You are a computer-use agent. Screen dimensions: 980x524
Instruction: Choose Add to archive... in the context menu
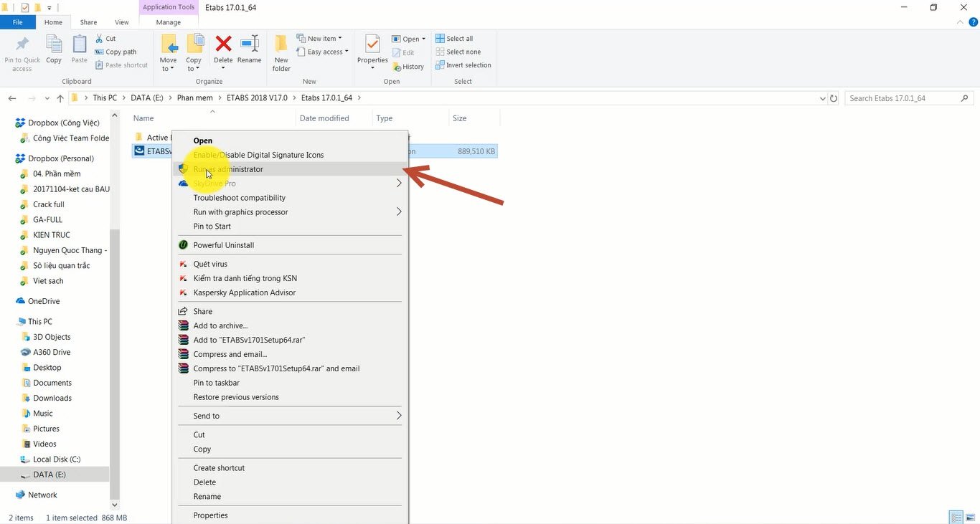tap(291, 325)
